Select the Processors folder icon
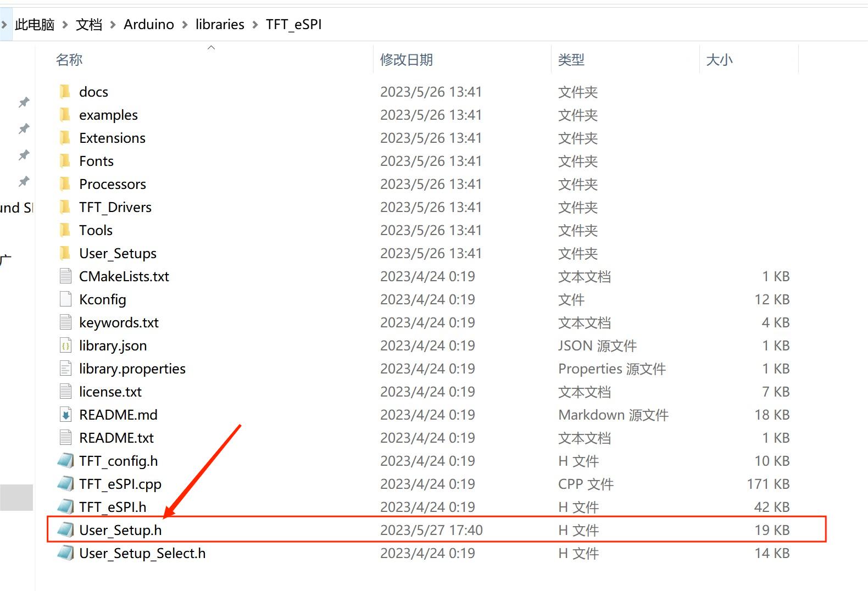Image resolution: width=868 pixels, height=591 pixels. [x=65, y=184]
